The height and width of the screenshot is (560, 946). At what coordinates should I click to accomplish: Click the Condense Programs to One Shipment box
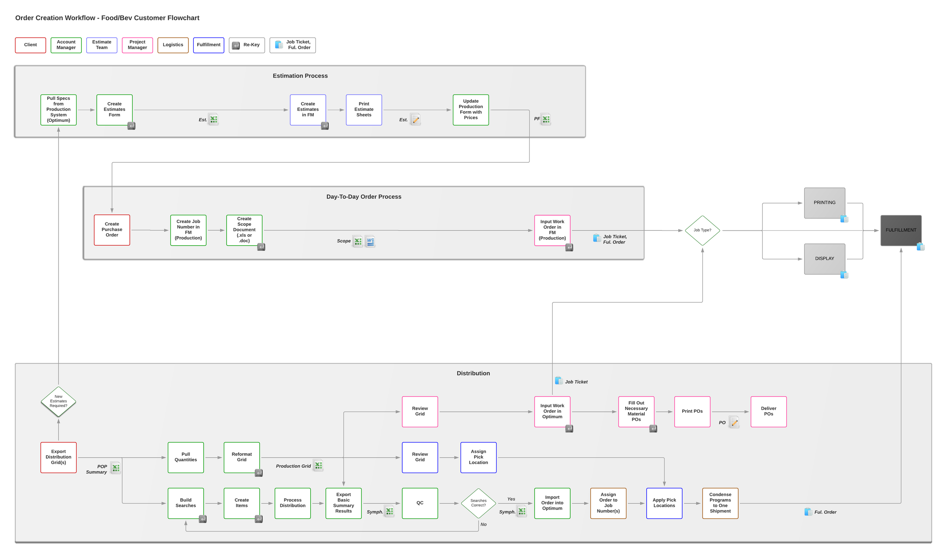click(x=720, y=503)
